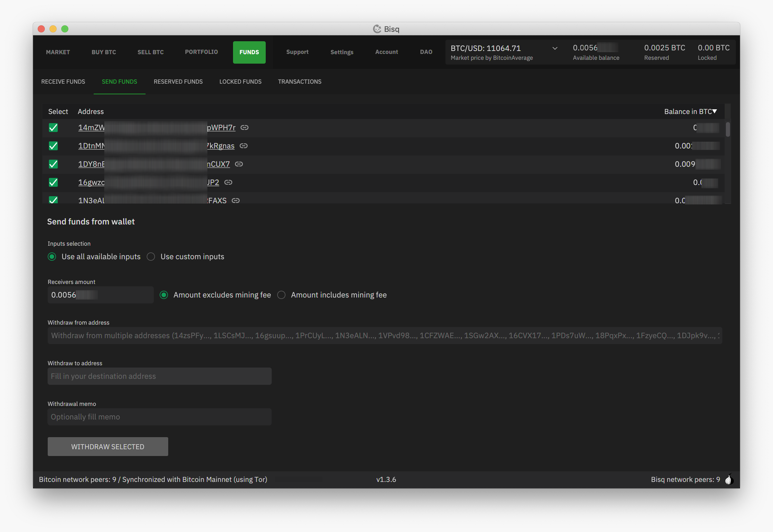
Task: Open the Support section
Action: (297, 52)
